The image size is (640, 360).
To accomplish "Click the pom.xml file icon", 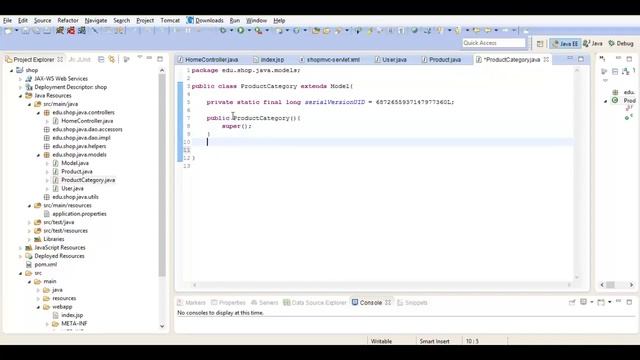I will click(x=29, y=264).
